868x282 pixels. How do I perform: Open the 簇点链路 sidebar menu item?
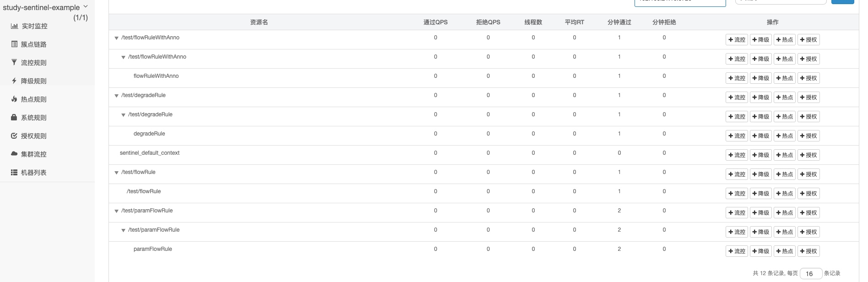(x=33, y=44)
